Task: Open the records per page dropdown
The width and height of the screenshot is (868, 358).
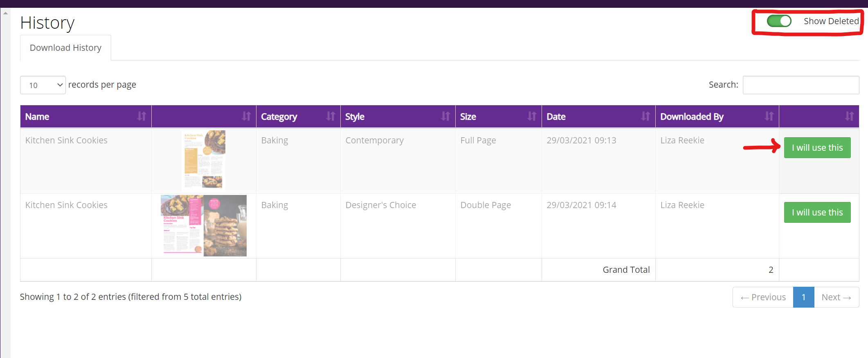Action: point(43,85)
